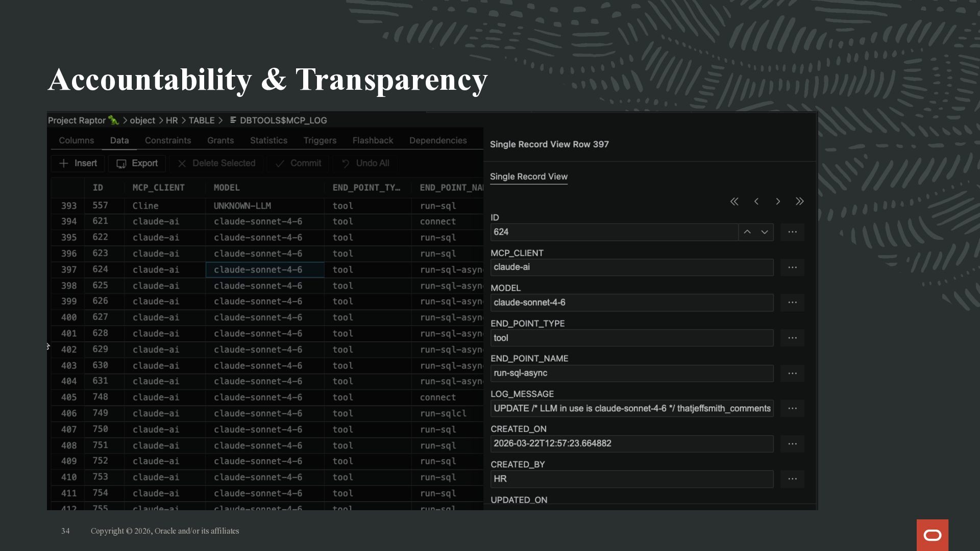The width and height of the screenshot is (980, 551).
Task: Increment the ID value with up arrow
Action: point(747,232)
